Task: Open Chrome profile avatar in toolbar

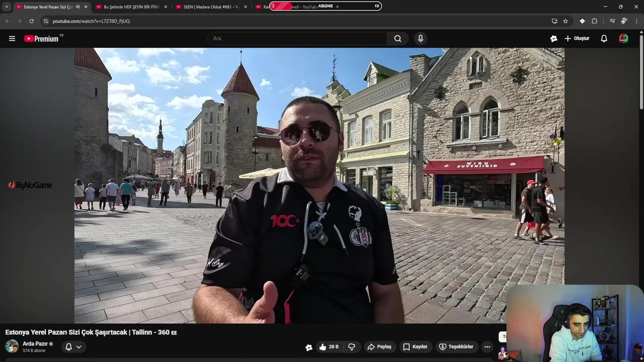Action: click(x=624, y=21)
